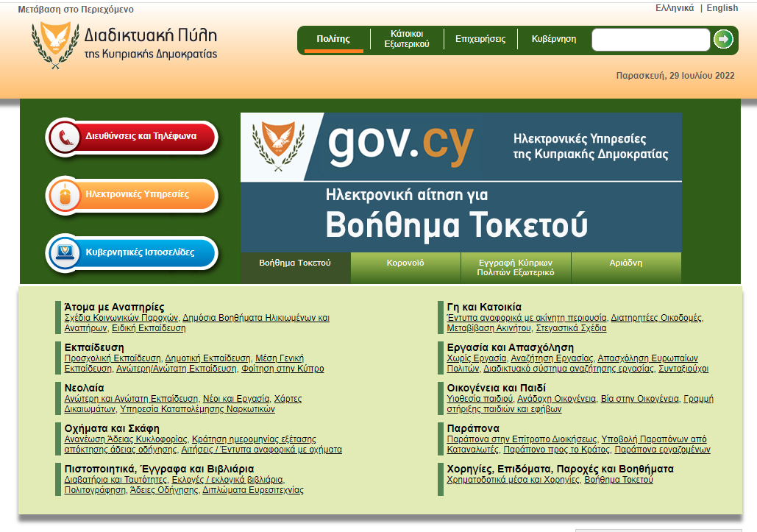Click the Cyprus coat of arms logo in header

55,45
